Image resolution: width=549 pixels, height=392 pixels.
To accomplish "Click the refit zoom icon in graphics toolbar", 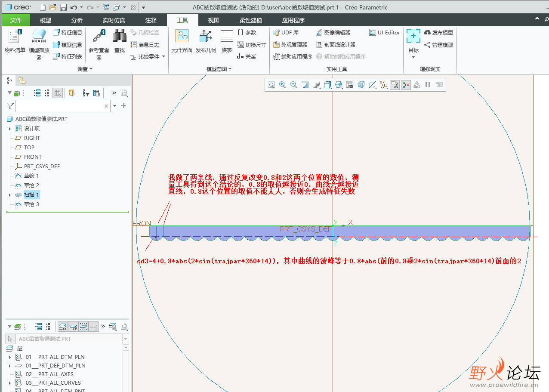I will point(271,85).
